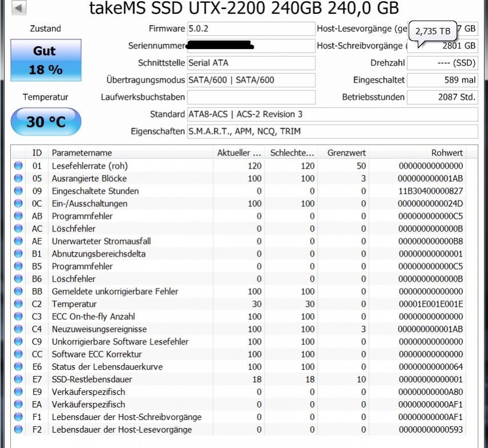Select the Firmware field showing 5.0.2
This screenshot has height=448, width=488.
pos(251,29)
